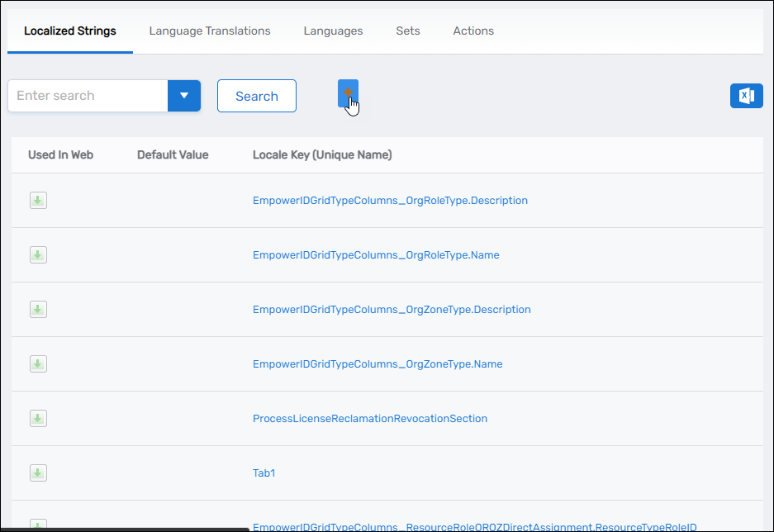Click the download icon beside OrgZoneType.Description
The image size is (774, 532).
(38, 309)
